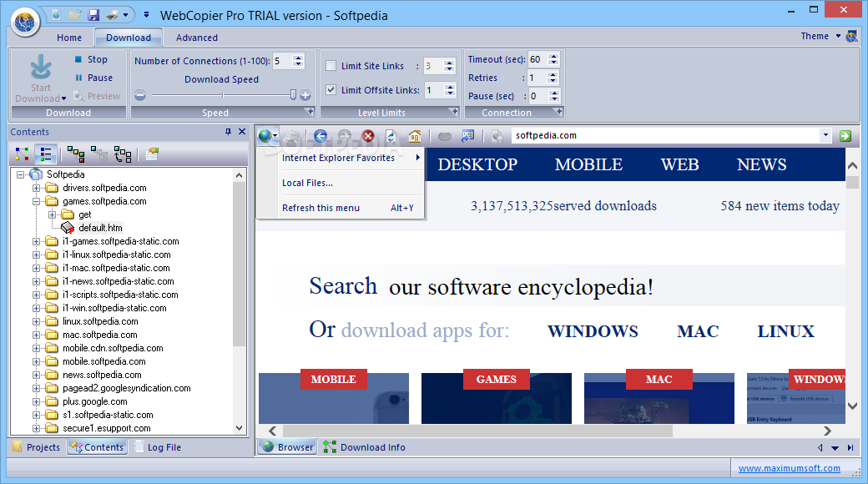Open the quick access toolbar customize dropdown
Screen dimensions: 868x484
146,15
